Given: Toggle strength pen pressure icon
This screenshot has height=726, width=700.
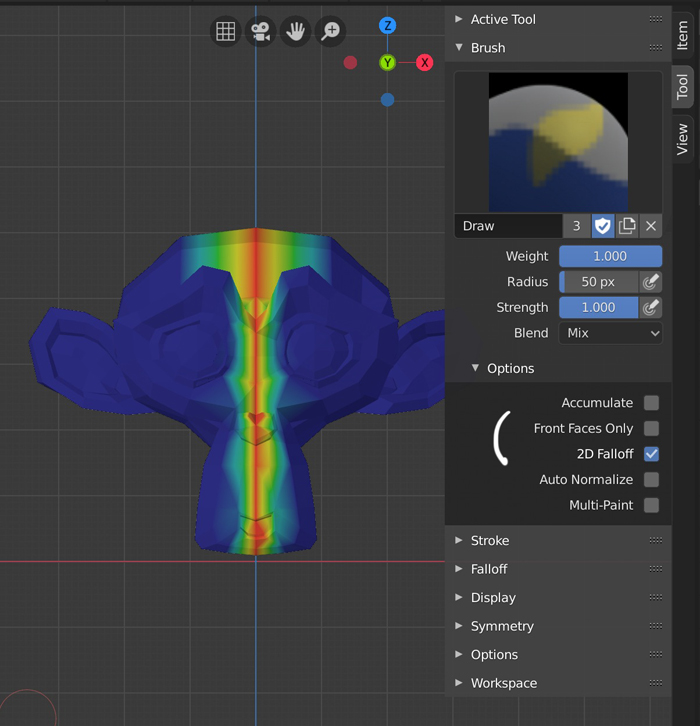Looking at the screenshot, I should pos(650,307).
